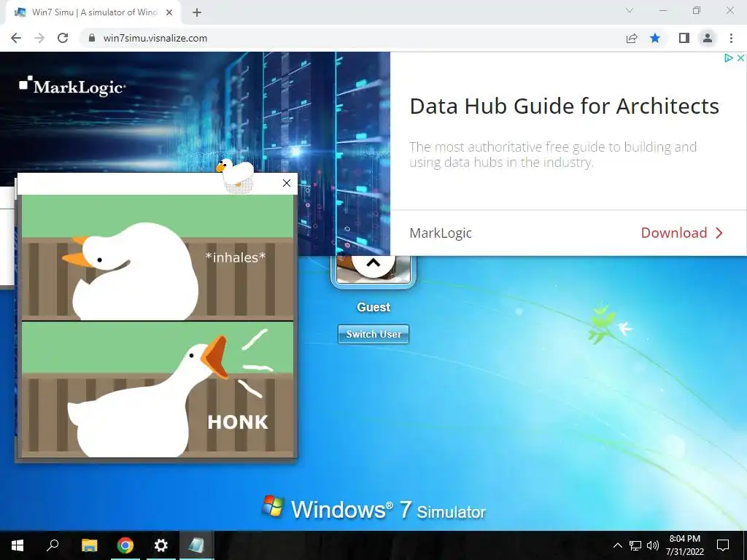Click the Windows 7 Simulator logo text
The image size is (747, 560).
373,509
